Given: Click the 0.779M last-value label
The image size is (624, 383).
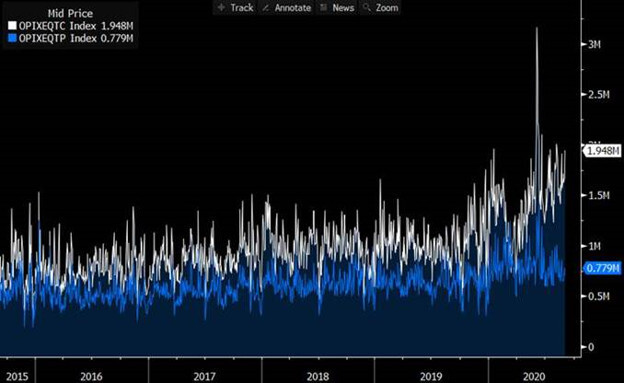Looking at the screenshot, I should pos(603,268).
